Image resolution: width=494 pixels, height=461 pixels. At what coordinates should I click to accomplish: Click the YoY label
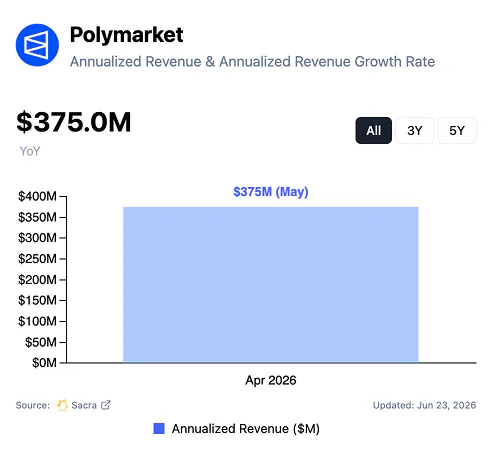click(30, 151)
